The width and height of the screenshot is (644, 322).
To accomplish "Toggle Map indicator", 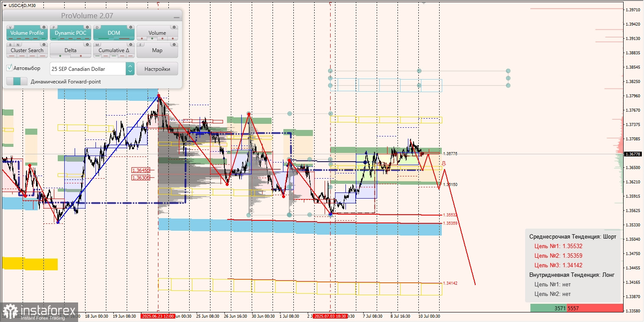I will [157, 50].
